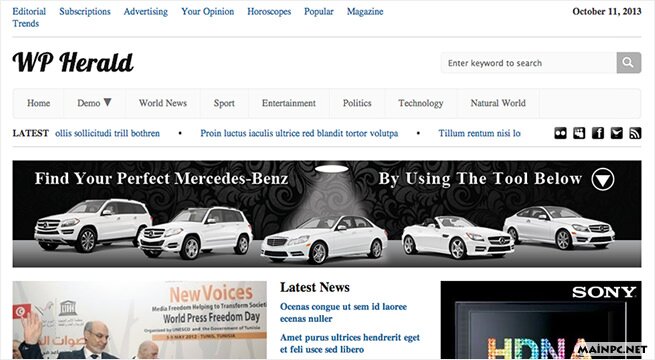Viewport: 655px width, 360px height.
Task: Open the Magazine link
Action: coord(365,11)
